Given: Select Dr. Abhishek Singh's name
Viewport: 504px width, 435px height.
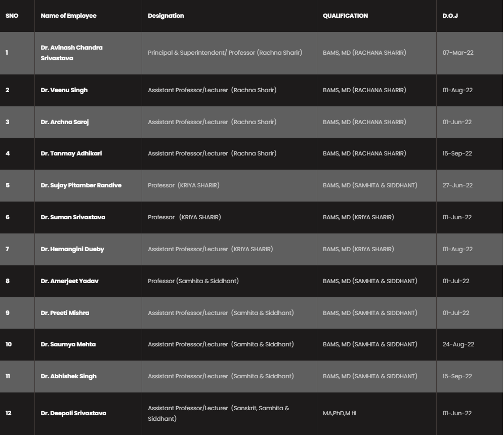Looking at the screenshot, I should point(69,376).
